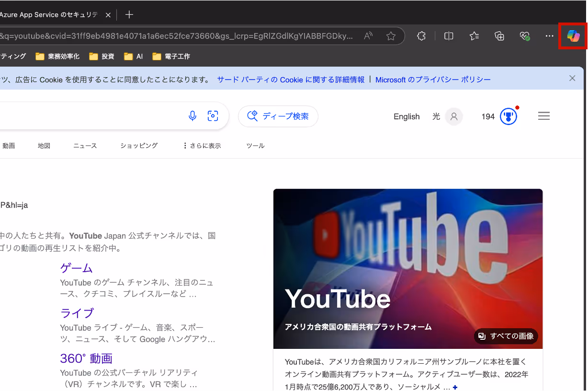Viewport: 588px width, 391px height.
Task: Start Read aloud from address bar
Action: pos(368,36)
